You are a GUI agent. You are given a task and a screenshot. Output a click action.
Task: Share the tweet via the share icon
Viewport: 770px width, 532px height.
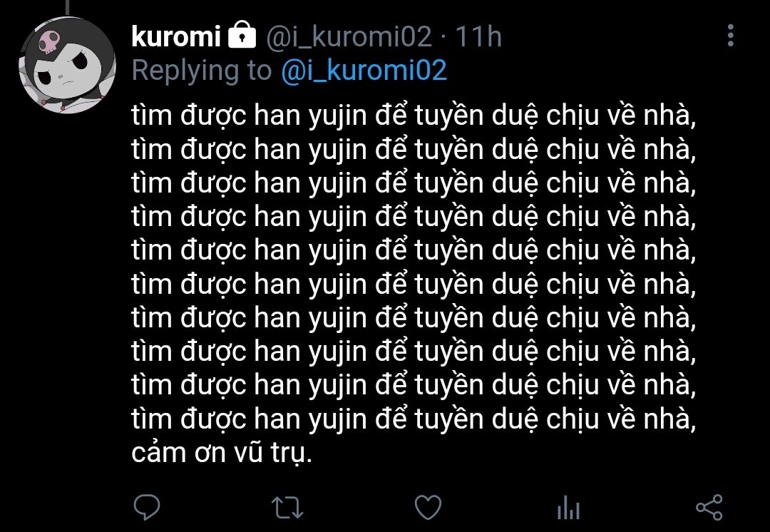point(709,508)
